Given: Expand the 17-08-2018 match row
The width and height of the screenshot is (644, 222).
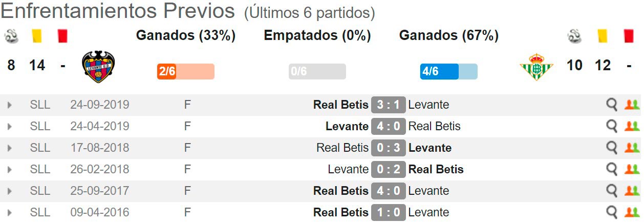Looking at the screenshot, I should tap(9, 148).
